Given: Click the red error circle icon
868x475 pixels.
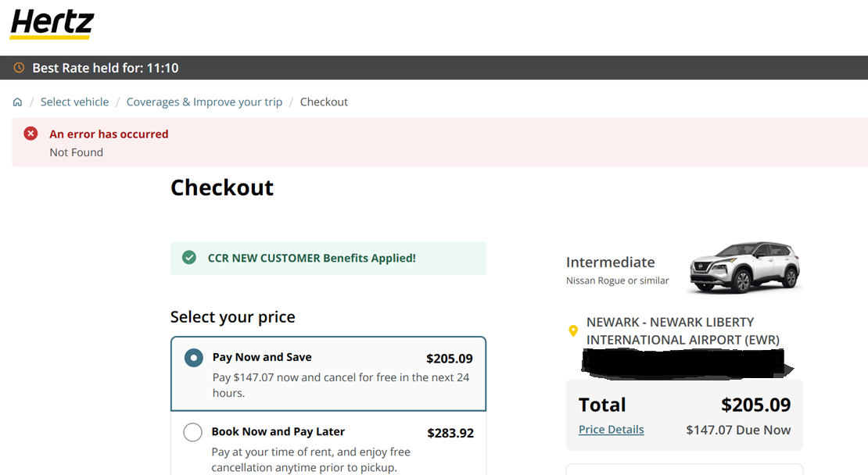Looking at the screenshot, I should pyautogui.click(x=30, y=133).
